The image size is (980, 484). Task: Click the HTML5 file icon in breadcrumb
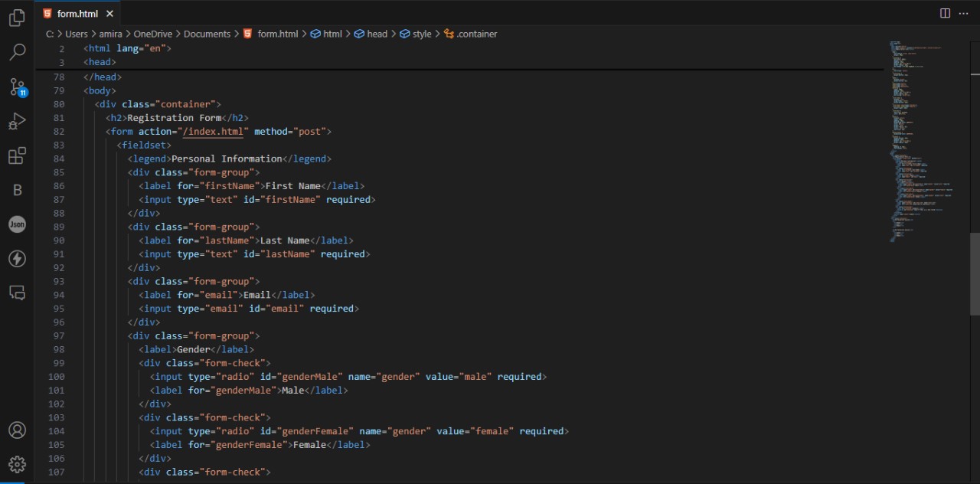pyautogui.click(x=247, y=34)
